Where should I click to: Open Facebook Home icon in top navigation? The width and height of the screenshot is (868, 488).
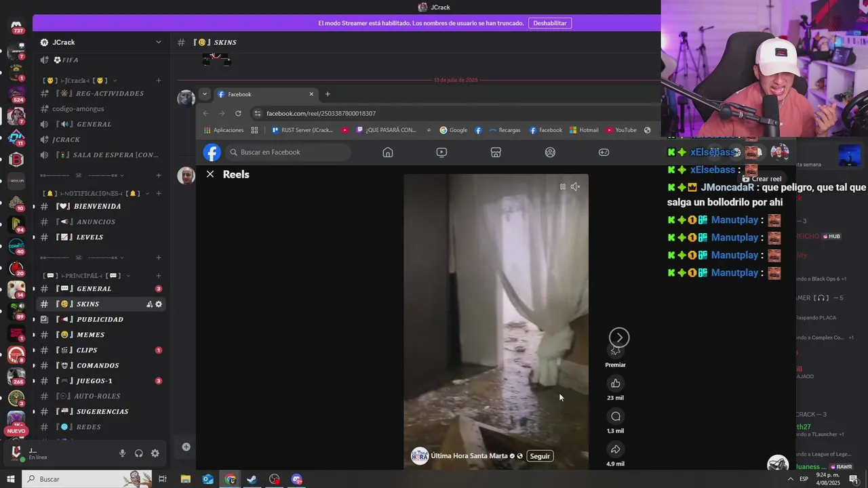(x=388, y=152)
